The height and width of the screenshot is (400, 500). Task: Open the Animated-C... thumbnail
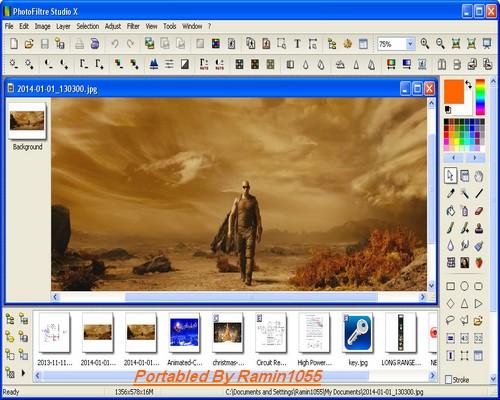[184, 333]
